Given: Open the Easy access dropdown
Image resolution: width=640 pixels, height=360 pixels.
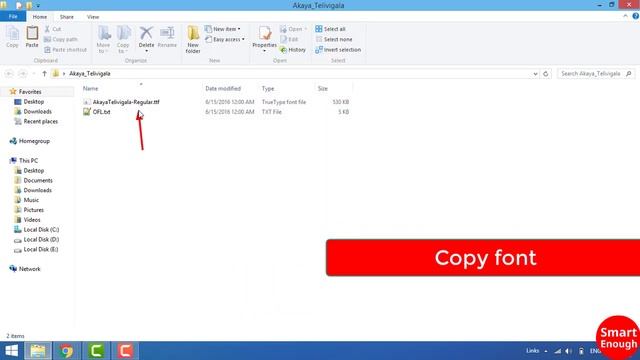Looking at the screenshot, I should [x=224, y=39].
